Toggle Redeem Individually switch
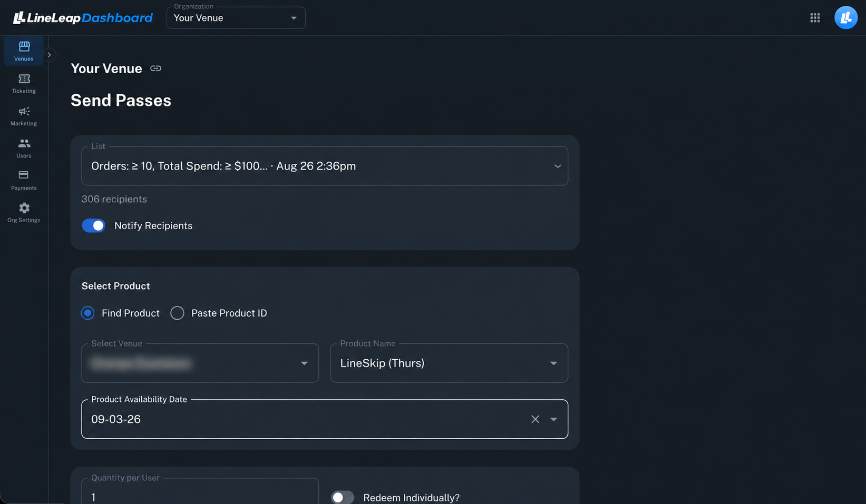This screenshot has width=866, height=504. pyautogui.click(x=343, y=498)
